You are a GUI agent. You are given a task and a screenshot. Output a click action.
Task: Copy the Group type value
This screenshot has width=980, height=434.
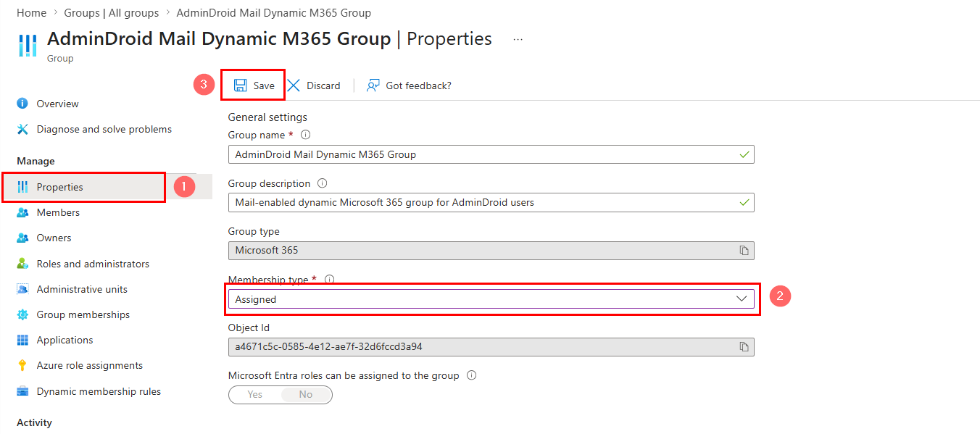(x=744, y=250)
